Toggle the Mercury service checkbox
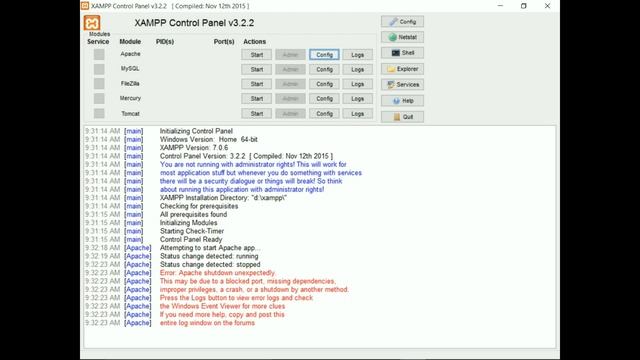The width and height of the screenshot is (640, 360). pos(99,98)
